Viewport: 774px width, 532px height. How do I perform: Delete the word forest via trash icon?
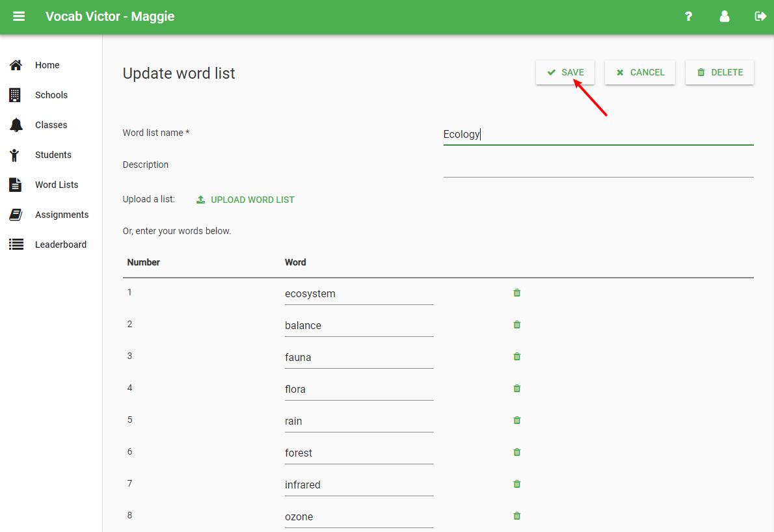pyautogui.click(x=517, y=452)
